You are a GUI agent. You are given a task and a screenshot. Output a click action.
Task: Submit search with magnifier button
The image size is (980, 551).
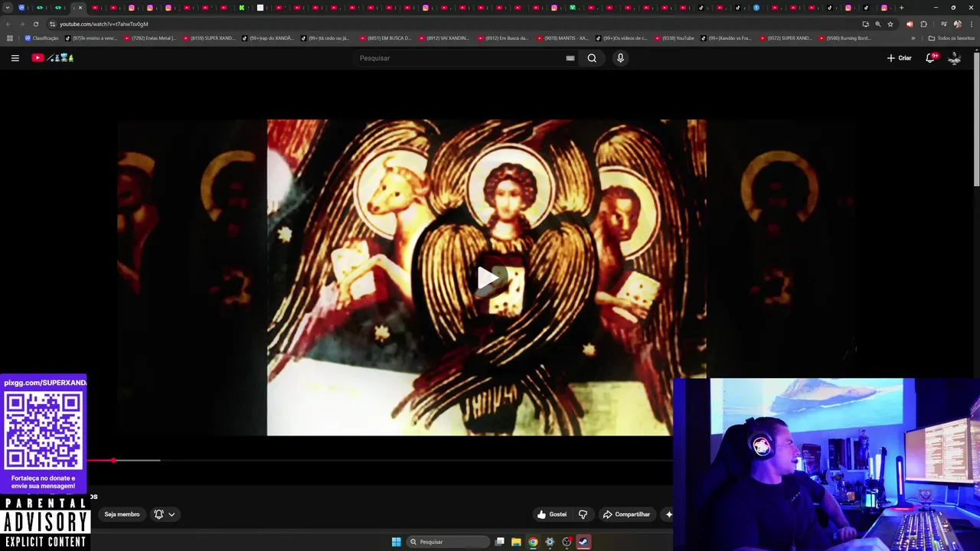pos(592,58)
